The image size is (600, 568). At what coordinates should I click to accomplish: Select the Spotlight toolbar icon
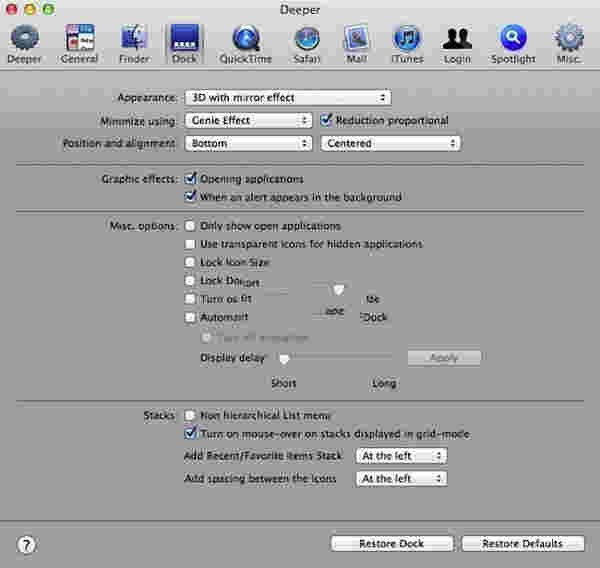point(513,40)
